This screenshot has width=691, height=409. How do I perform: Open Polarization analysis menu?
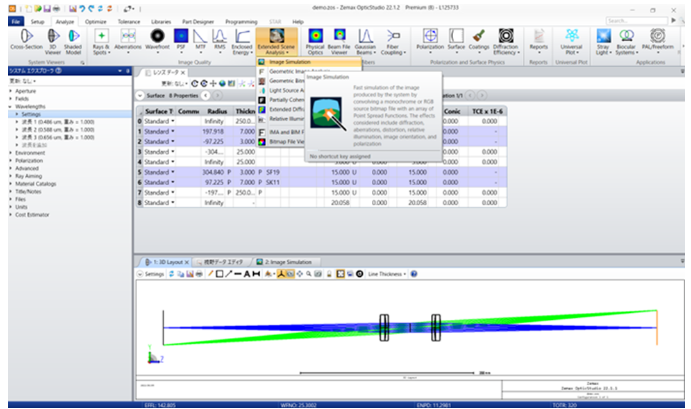[430, 41]
